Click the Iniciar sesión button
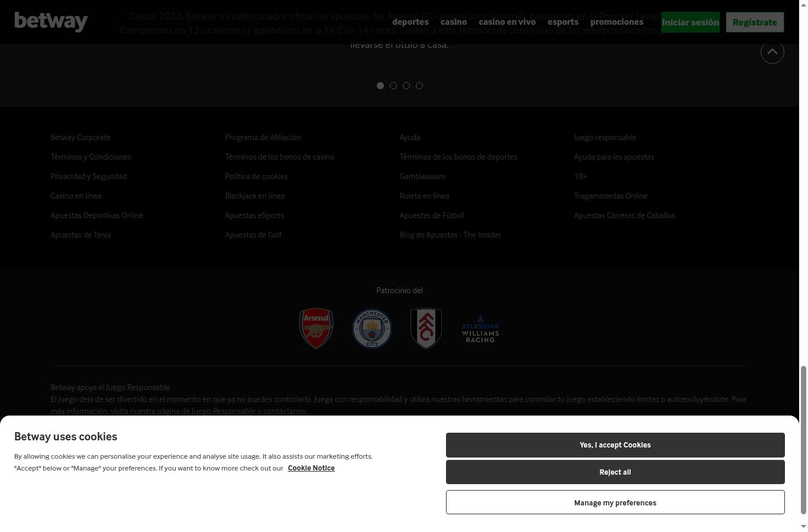 point(690,22)
